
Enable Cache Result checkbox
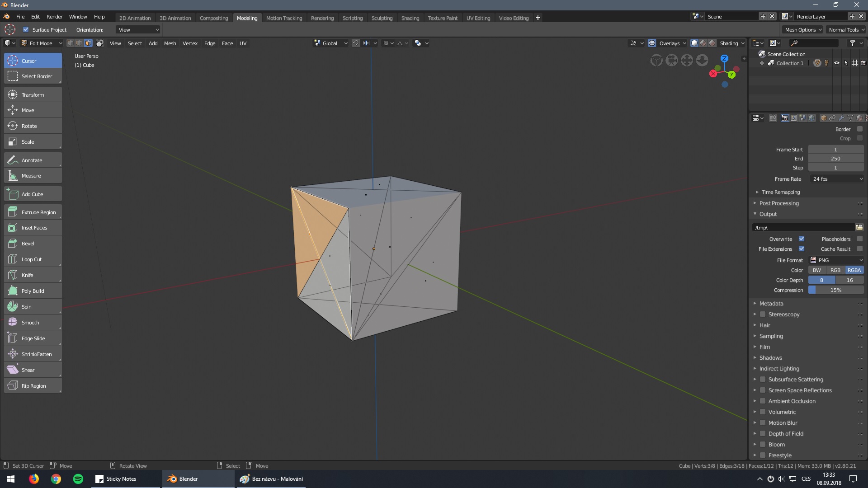click(x=860, y=249)
